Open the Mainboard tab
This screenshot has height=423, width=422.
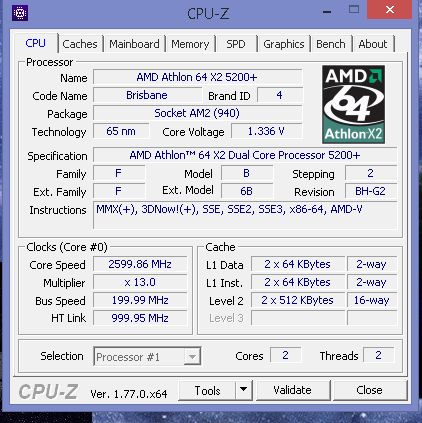134,44
